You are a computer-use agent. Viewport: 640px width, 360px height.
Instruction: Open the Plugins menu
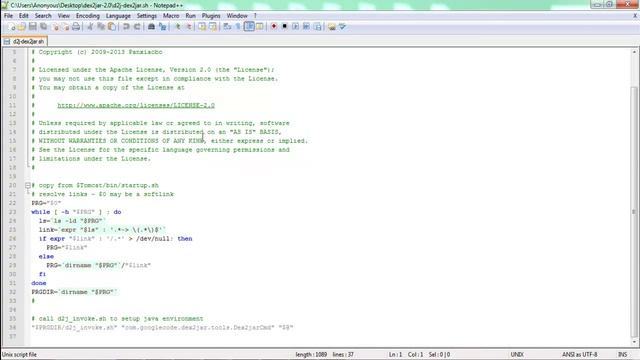[211, 16]
